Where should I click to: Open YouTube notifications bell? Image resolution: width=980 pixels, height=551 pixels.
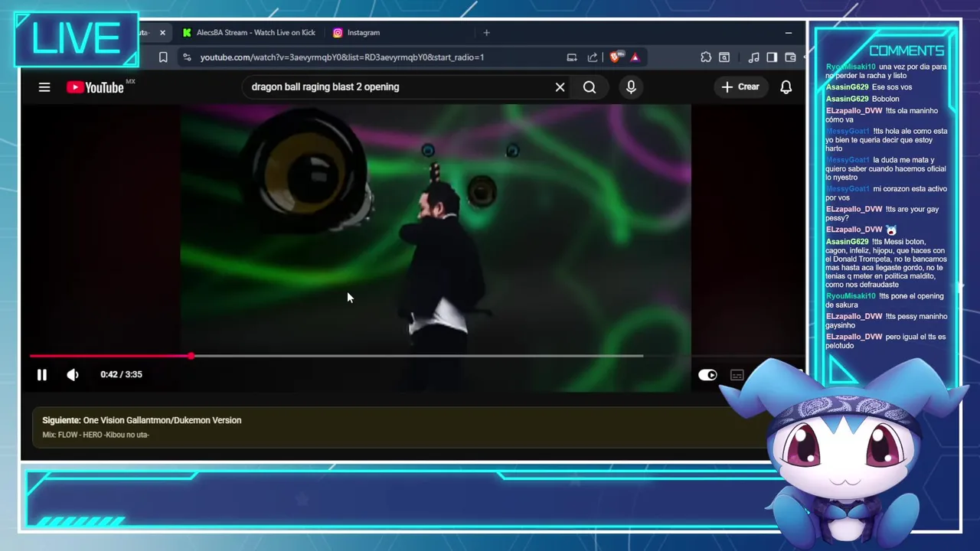pos(786,87)
